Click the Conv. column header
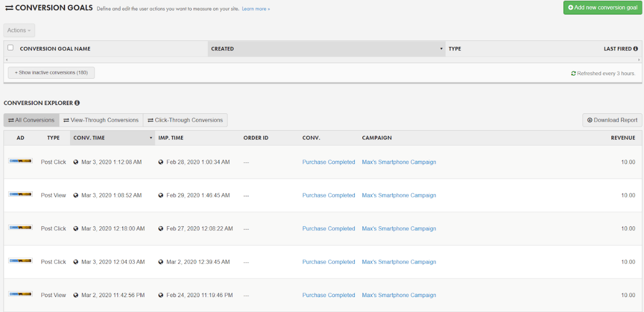644x312 pixels. [311, 138]
